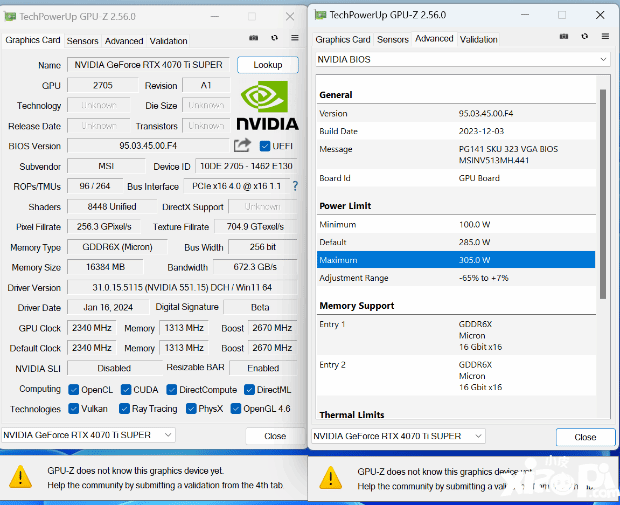This screenshot has width=620, height=505.
Task: Open GPU selector dropdown in left window
Action: tap(88, 435)
